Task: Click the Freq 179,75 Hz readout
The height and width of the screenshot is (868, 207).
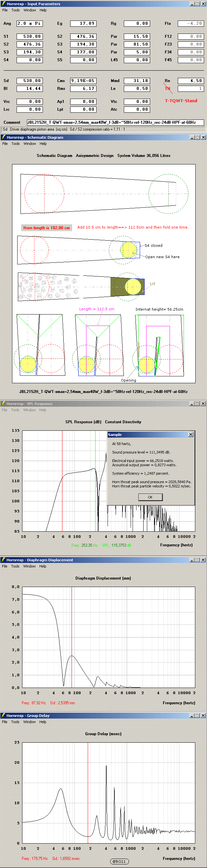Action: (35, 859)
